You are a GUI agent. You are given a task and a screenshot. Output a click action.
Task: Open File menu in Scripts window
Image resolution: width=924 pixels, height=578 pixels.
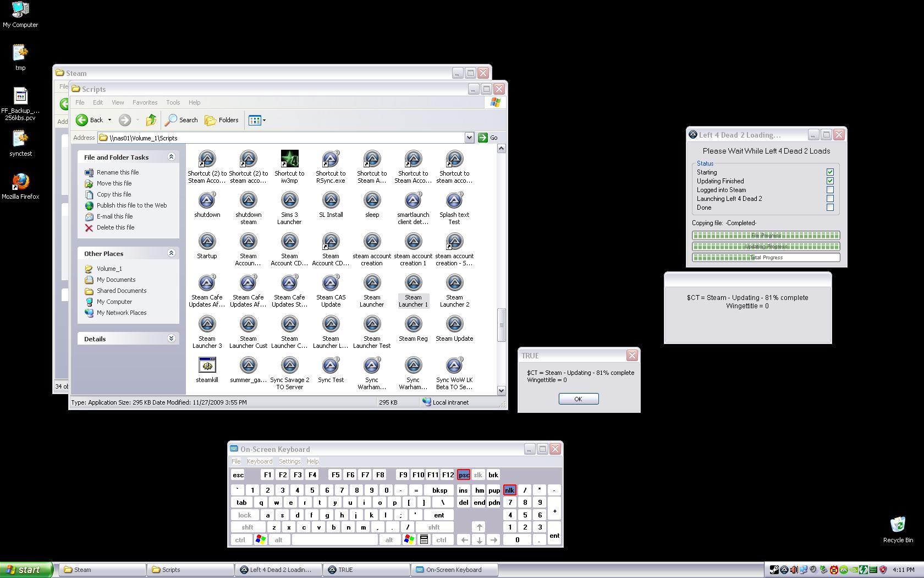pos(80,102)
